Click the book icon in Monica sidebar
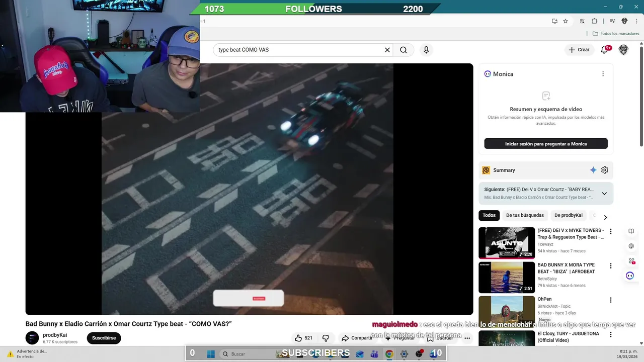This screenshot has width=644, height=362. click(x=631, y=231)
